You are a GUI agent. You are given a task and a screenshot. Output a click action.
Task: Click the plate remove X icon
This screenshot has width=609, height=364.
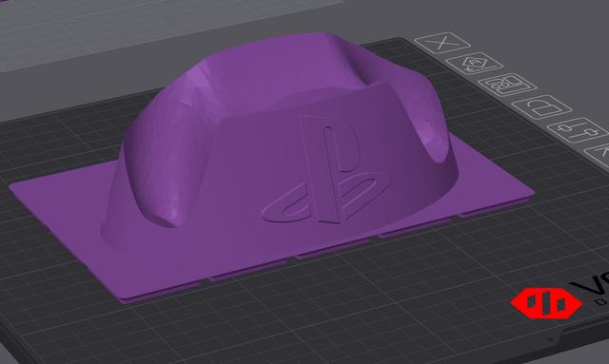442,43
